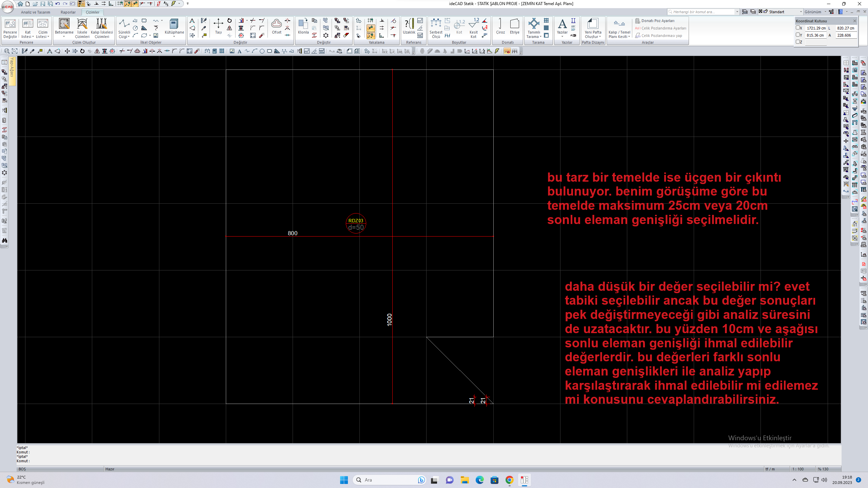
Task: Click the X coordinate value field
Action: (816, 28)
